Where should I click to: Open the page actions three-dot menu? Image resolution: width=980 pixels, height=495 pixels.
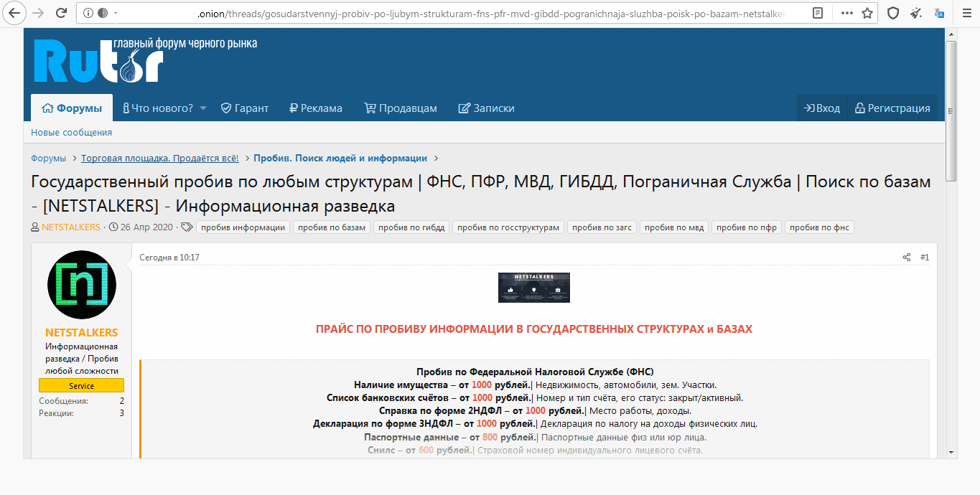point(847,13)
